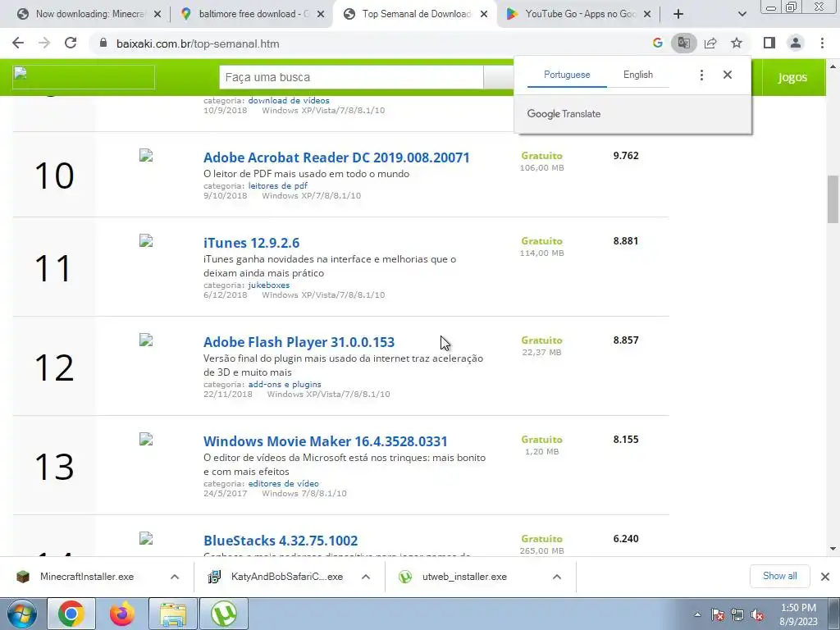Click the Adobe Acrobat Reader thumbnail
This screenshot has height=630, width=840.
[x=146, y=155]
